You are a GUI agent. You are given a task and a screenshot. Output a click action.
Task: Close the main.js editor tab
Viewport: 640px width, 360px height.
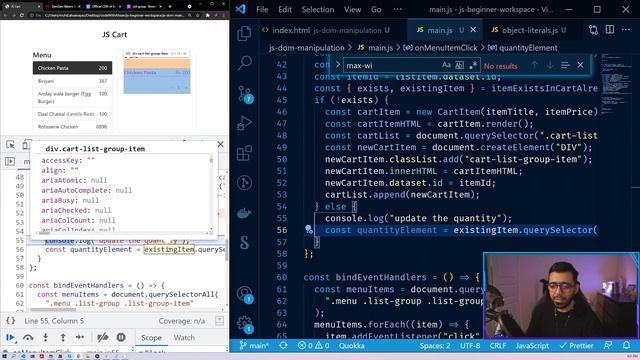coord(473,30)
